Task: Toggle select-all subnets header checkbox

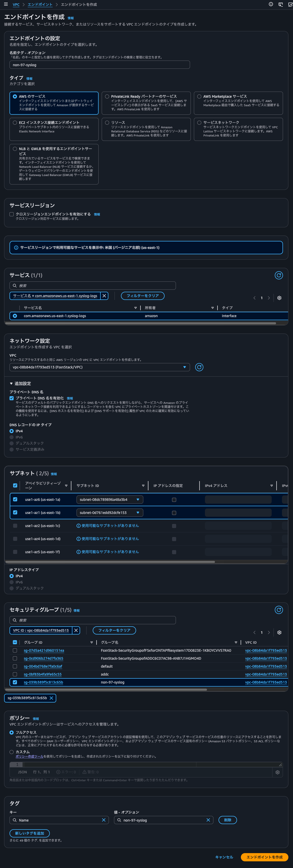Action: click(x=15, y=485)
